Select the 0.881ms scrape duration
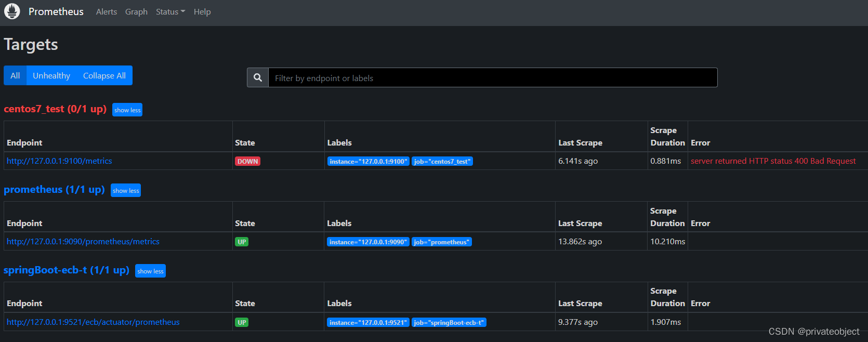Screen dimensions: 868x342 click(666, 161)
